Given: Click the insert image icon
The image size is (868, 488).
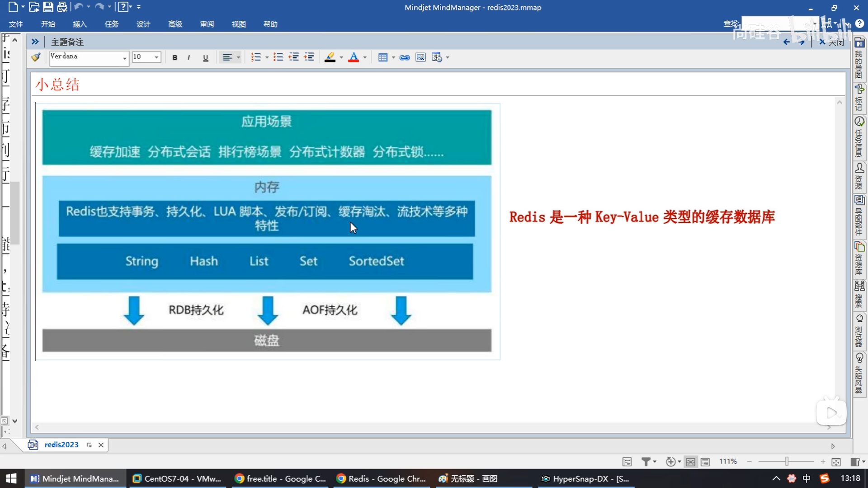Looking at the screenshot, I should [x=420, y=57].
